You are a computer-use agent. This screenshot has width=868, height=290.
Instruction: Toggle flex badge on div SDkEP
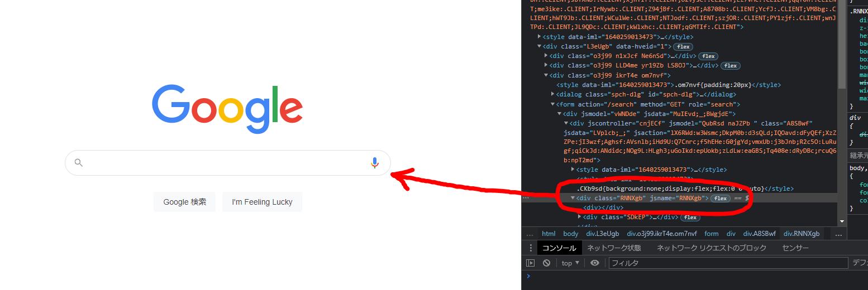690,217
